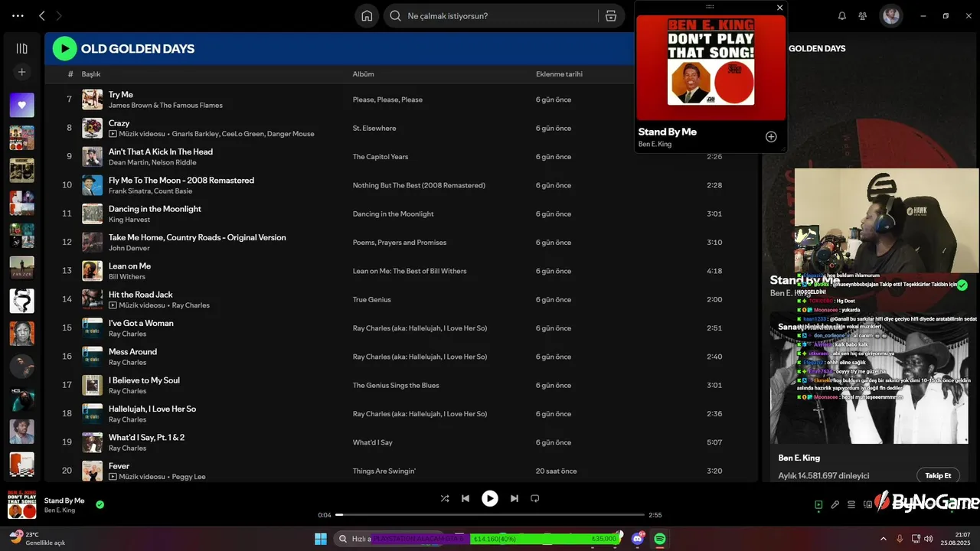Create a new playlist with plus icon
This screenshot has height=551, width=980.
21,72
